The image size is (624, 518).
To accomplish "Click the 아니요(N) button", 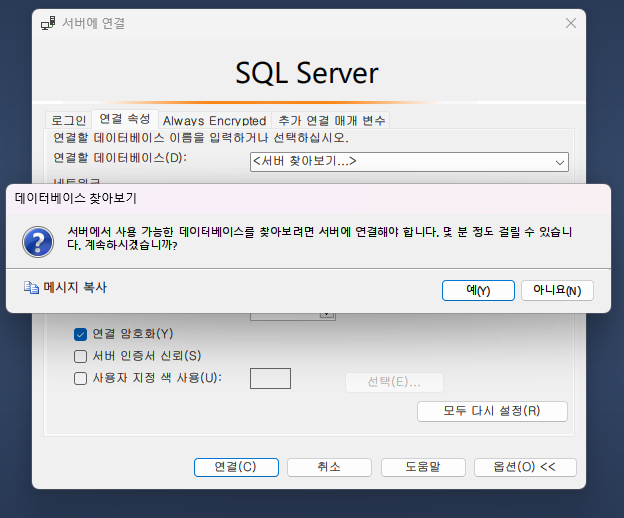I will coord(557,290).
